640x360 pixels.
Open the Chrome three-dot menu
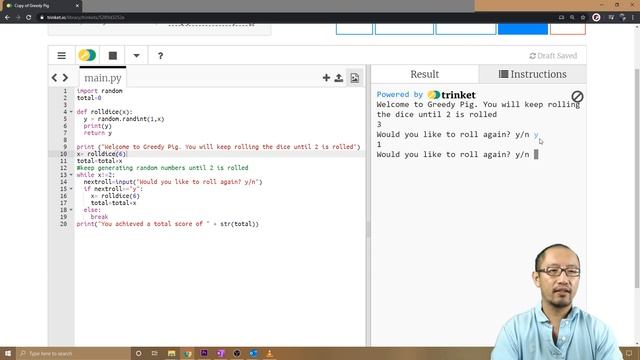click(x=633, y=18)
